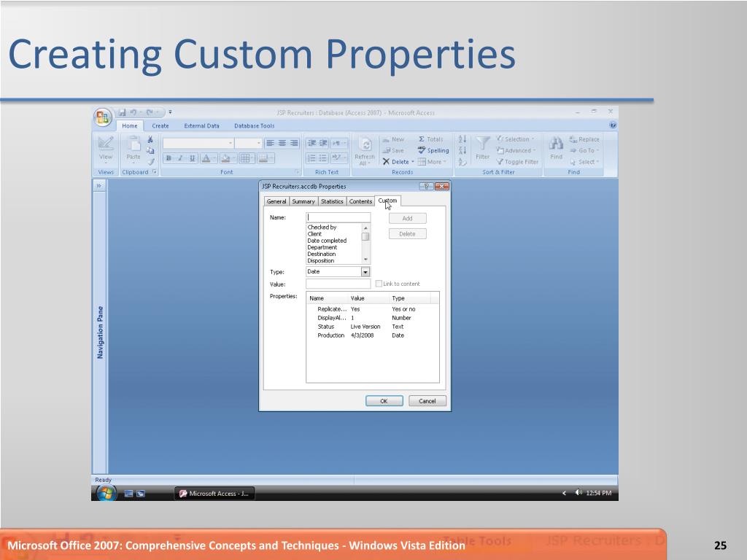This screenshot has width=747, height=560.
Task: Open the font size combo box
Action: 248,143
